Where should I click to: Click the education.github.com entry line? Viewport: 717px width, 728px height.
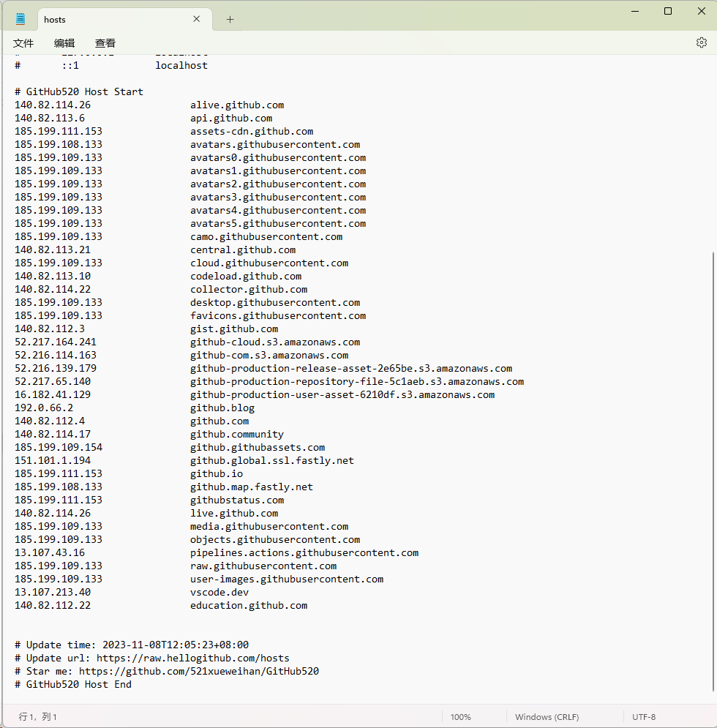(x=249, y=605)
